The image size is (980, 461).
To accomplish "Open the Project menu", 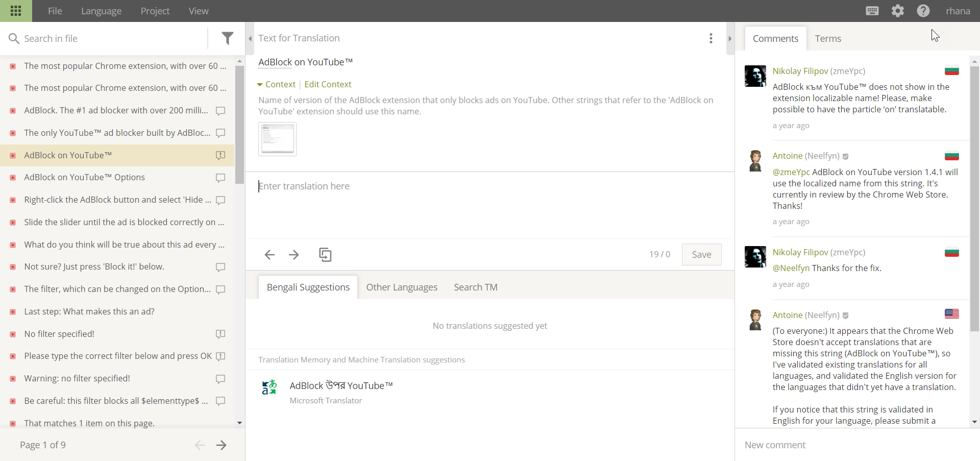I will click(x=155, y=11).
